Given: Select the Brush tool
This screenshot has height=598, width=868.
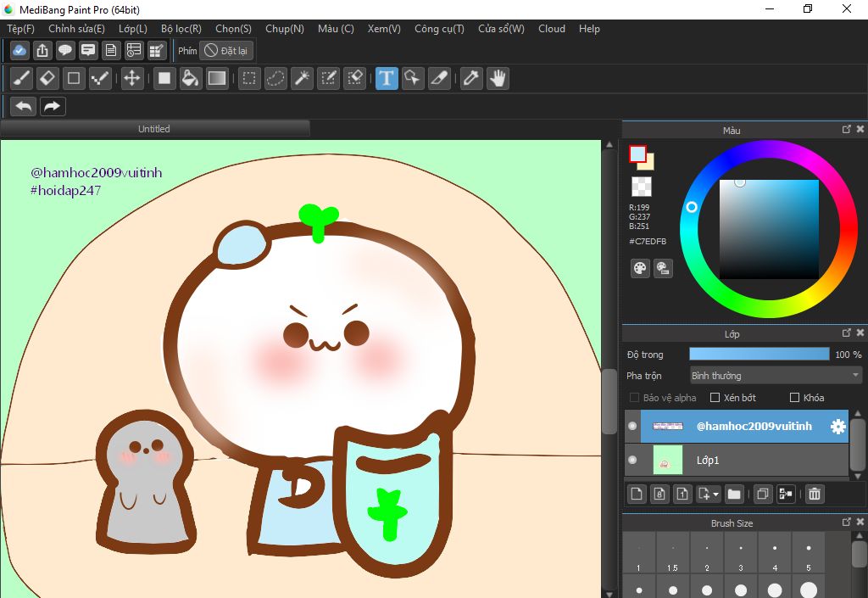Looking at the screenshot, I should pyautogui.click(x=21, y=79).
